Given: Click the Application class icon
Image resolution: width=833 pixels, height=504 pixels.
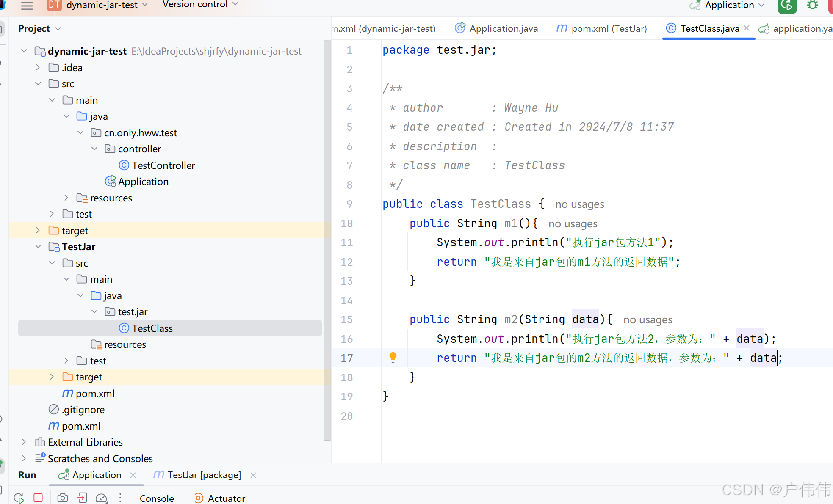Looking at the screenshot, I should point(110,182).
